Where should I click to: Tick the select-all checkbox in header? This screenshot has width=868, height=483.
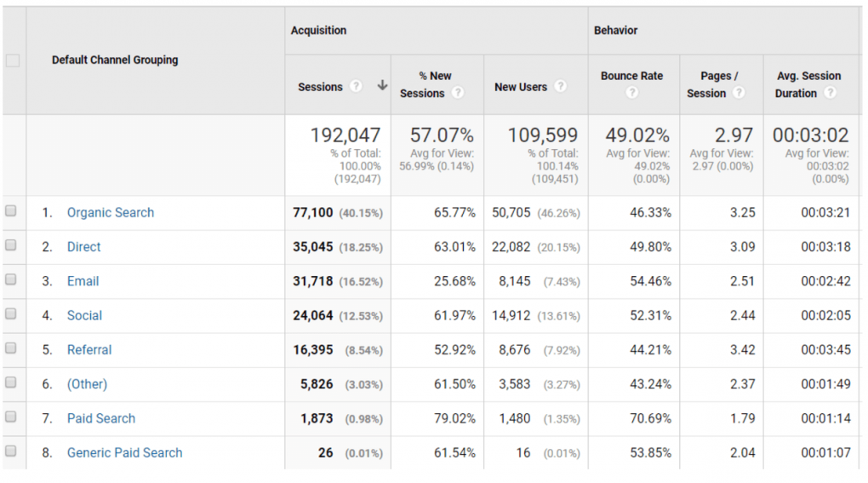13,60
